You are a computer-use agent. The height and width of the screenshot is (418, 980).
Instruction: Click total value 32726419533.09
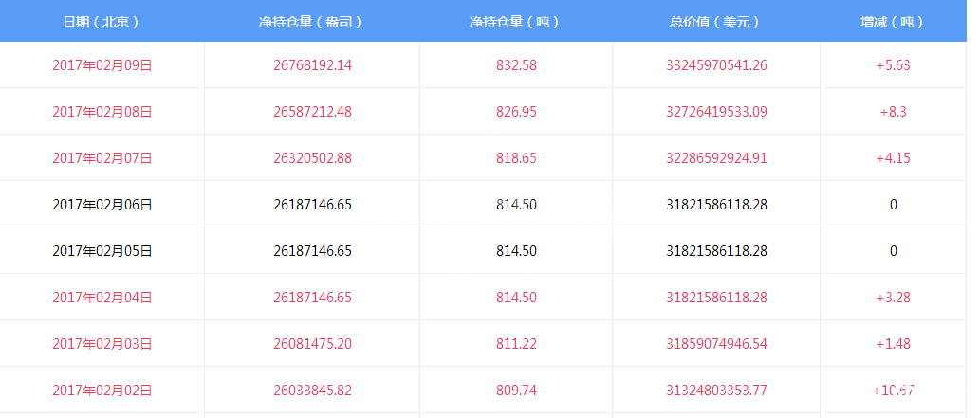click(x=717, y=112)
